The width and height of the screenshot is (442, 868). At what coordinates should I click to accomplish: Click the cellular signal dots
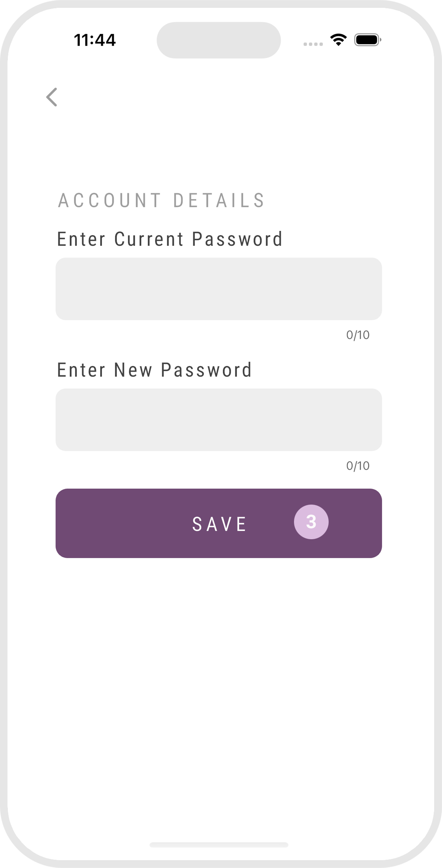coord(313,44)
